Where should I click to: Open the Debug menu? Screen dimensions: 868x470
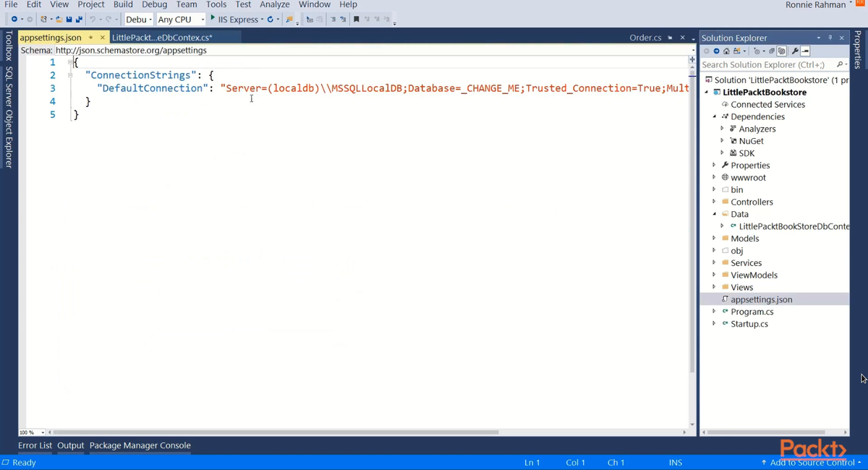pyautogui.click(x=154, y=4)
